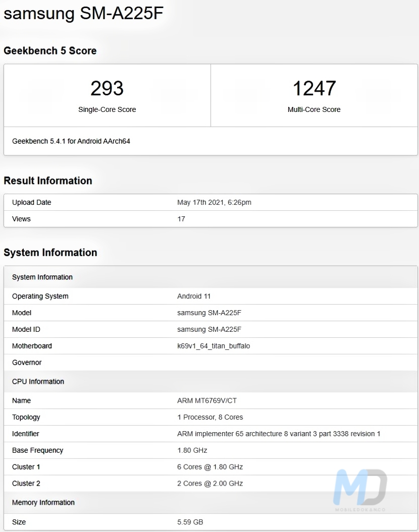Click the Views count value 17
This screenshot has width=419, height=532.
point(181,219)
